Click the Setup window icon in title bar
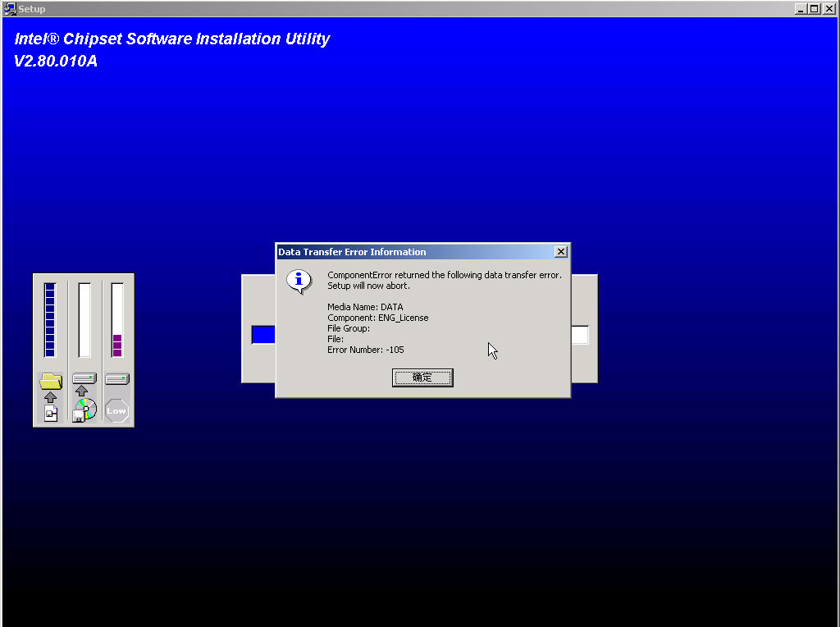Viewport: 840px width, 627px height. point(10,8)
